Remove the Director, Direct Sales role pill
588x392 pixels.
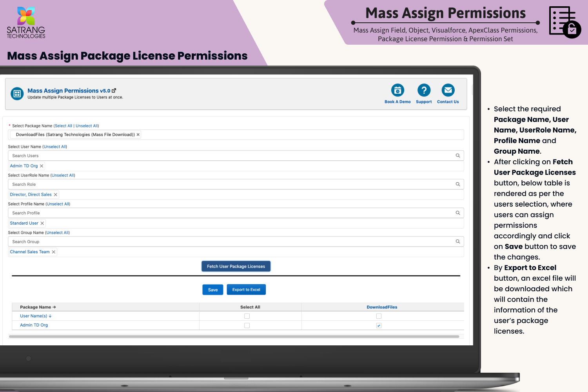point(56,195)
